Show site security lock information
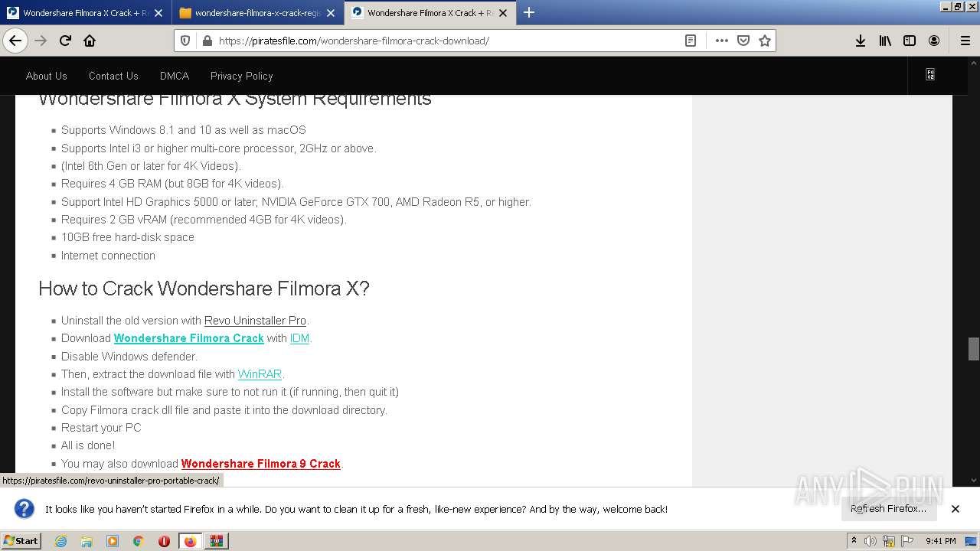 click(x=207, y=41)
